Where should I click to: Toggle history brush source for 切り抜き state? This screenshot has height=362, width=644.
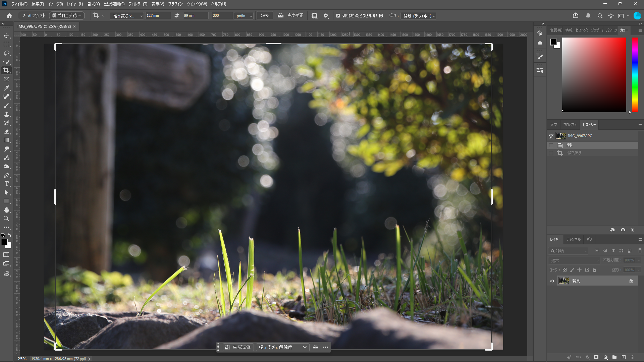coord(551,153)
